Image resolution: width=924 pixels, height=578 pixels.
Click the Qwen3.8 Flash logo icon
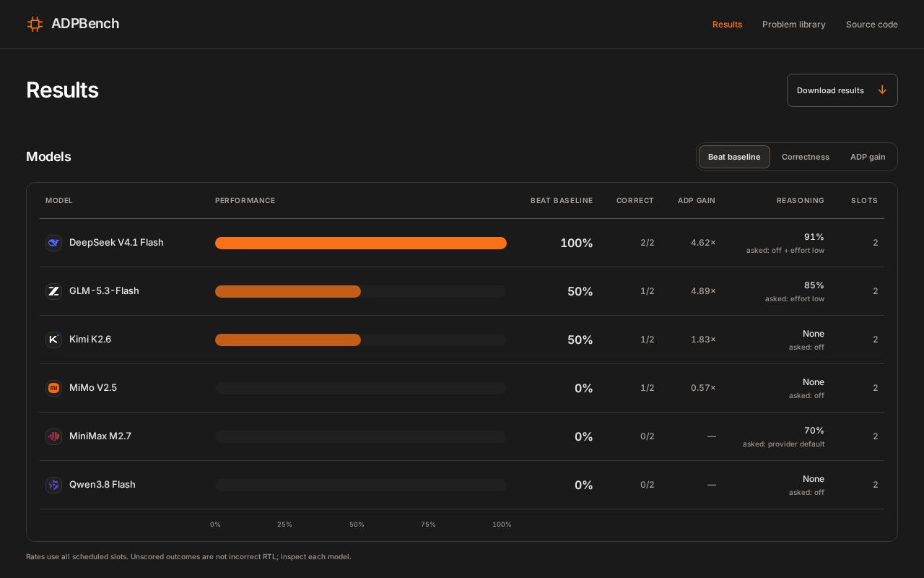(53, 485)
